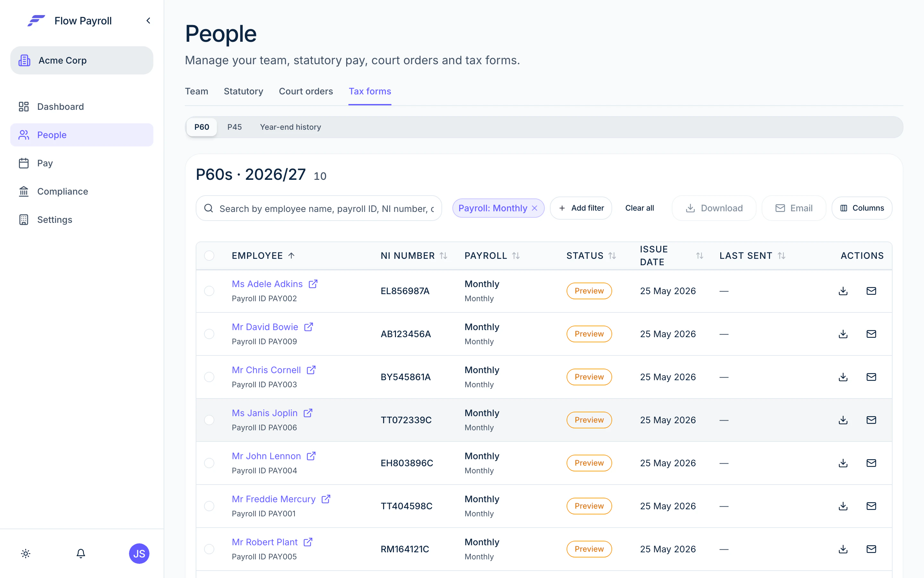Open the Acme Corp company switcher
The width and height of the screenshot is (924, 578).
[x=82, y=60]
